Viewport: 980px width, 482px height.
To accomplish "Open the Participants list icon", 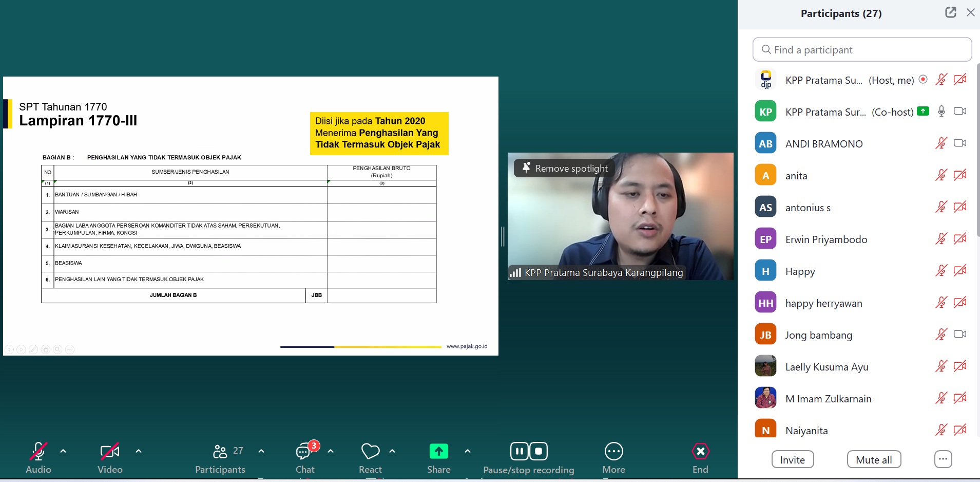I will pos(220,452).
